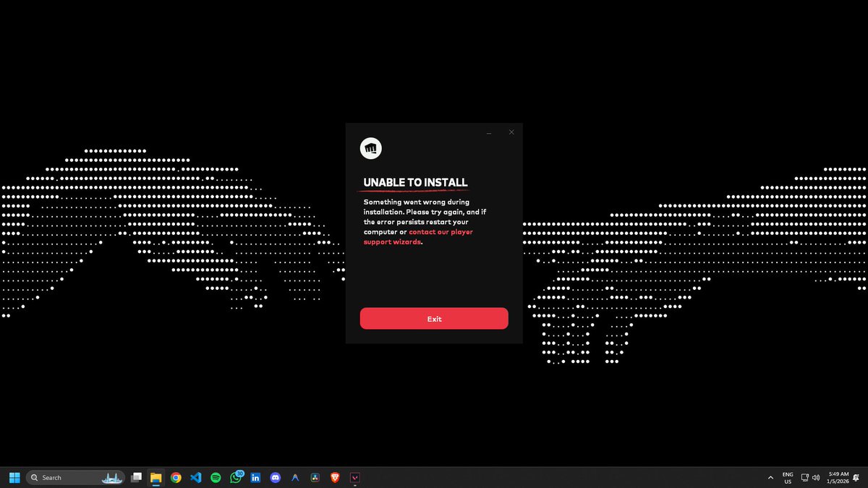The width and height of the screenshot is (868, 488).
Task: Open DaVinci Resolve from the taskbar
Action: (315, 477)
